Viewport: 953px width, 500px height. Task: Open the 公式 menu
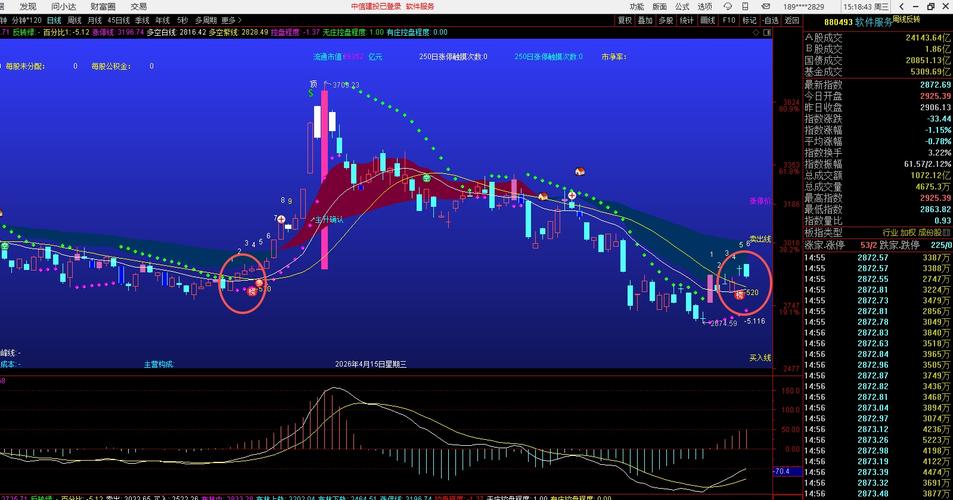tap(682, 6)
